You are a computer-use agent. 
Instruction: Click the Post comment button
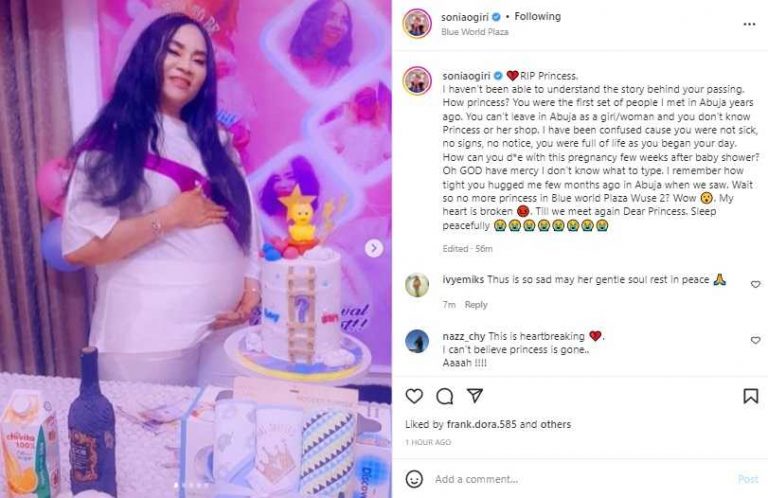click(748, 479)
